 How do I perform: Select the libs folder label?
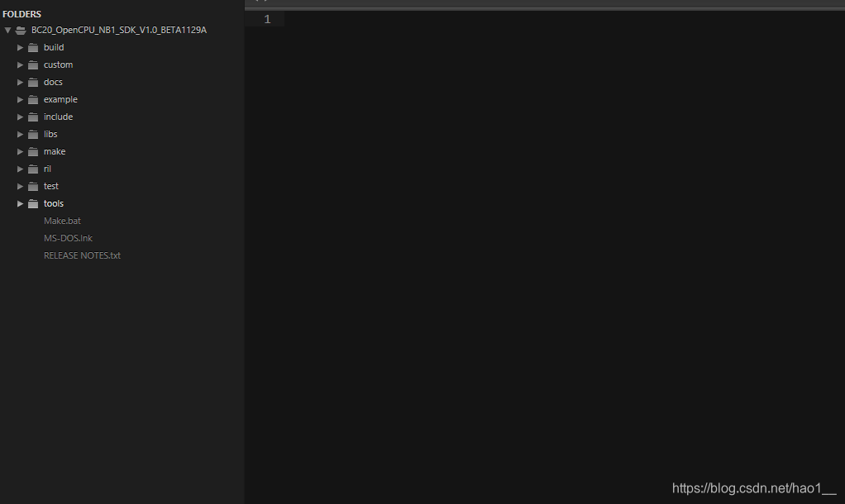(x=50, y=134)
